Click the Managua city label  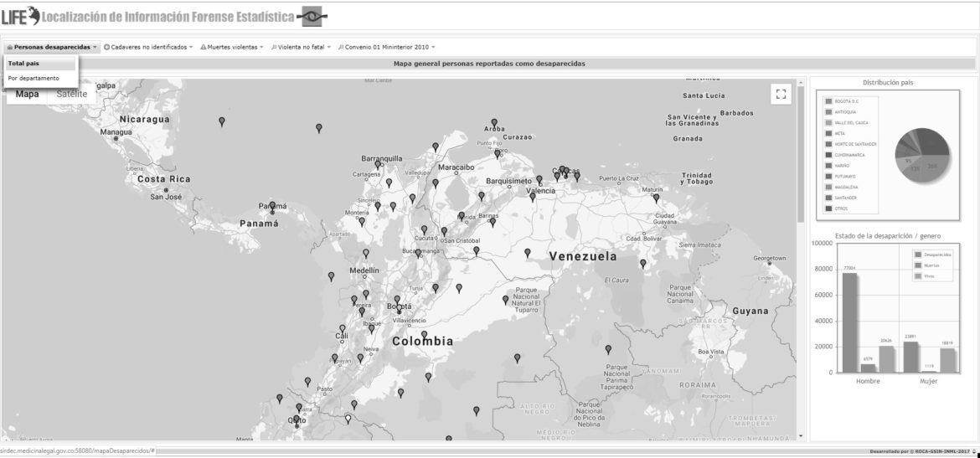point(116,132)
